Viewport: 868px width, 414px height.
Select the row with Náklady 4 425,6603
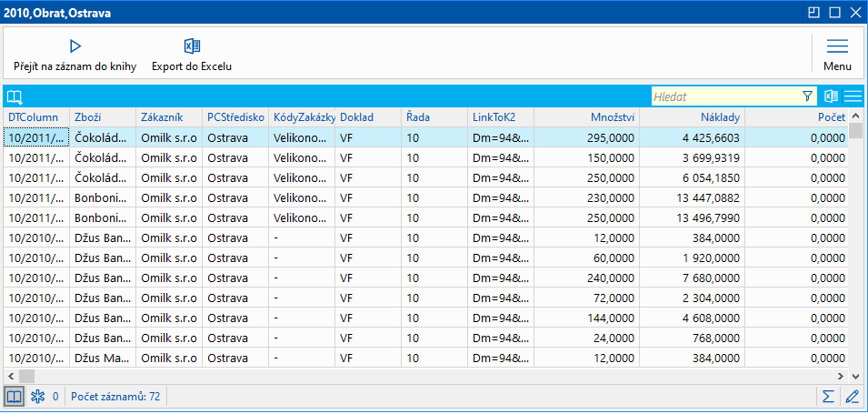tap(425, 137)
